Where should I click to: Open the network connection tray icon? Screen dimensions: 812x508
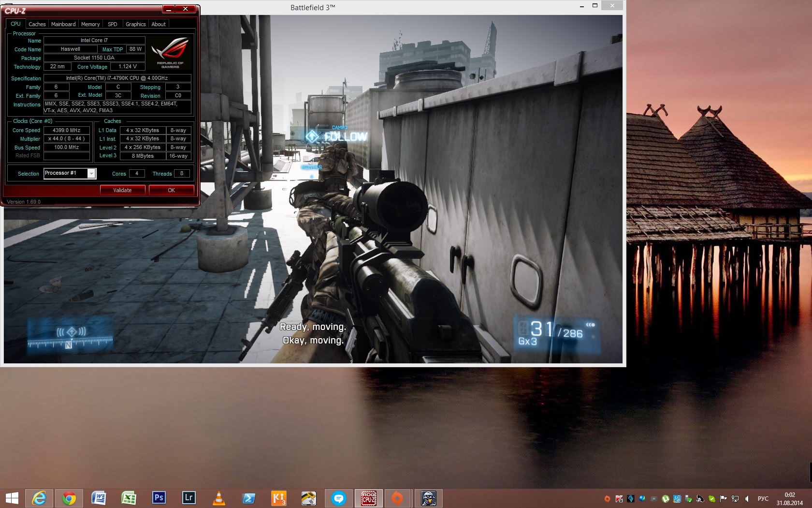pyautogui.click(x=735, y=499)
